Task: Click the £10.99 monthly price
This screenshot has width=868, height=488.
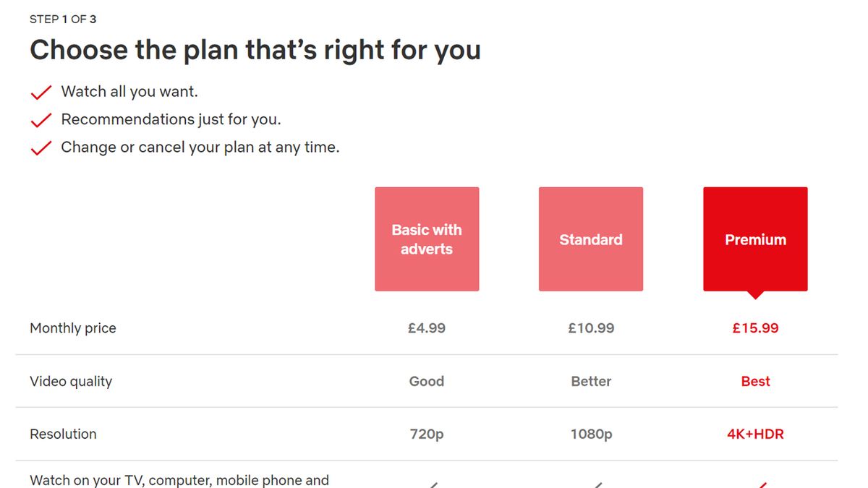Action: coord(591,328)
